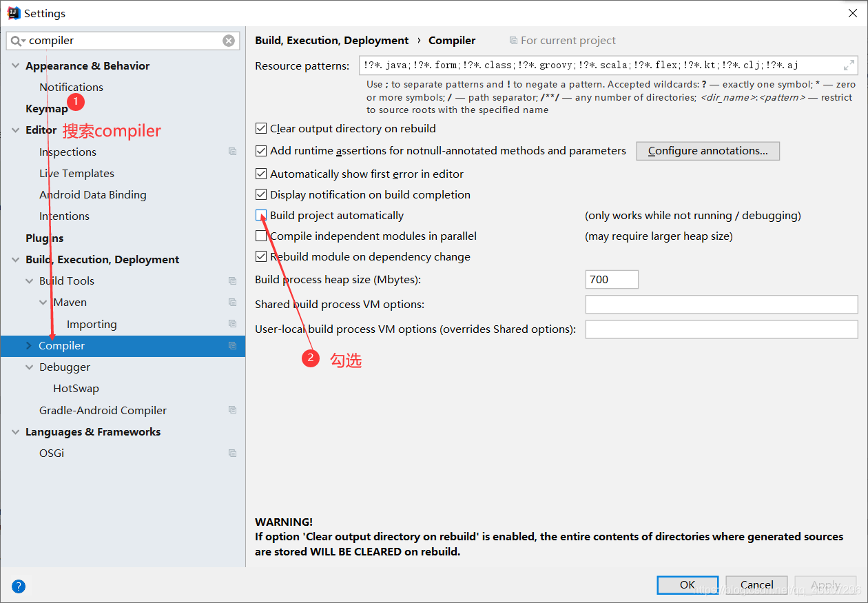The image size is (868, 603).
Task: Open Gradle-Android Compiler settings
Action: (x=103, y=410)
